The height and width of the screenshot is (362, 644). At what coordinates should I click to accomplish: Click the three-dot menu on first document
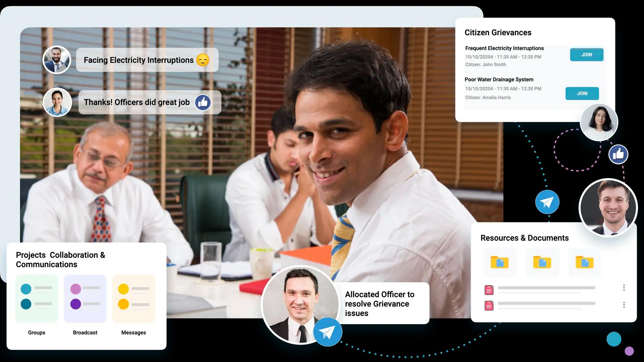point(624,288)
